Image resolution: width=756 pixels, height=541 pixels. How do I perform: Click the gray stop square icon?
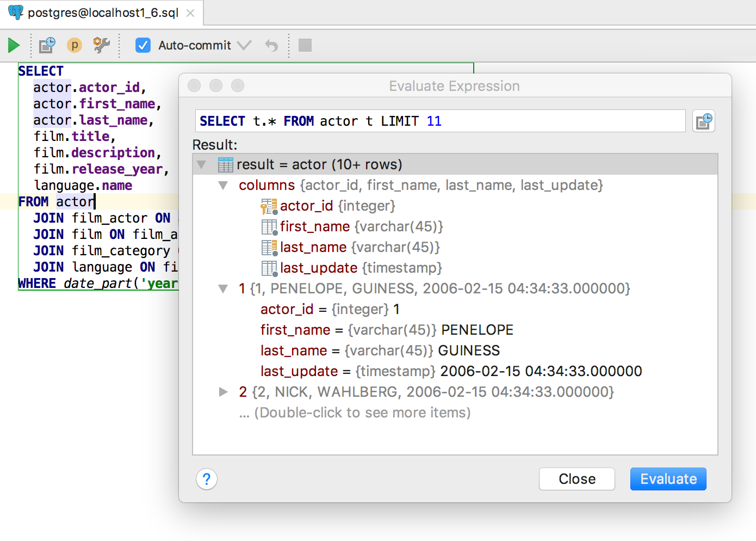305,45
